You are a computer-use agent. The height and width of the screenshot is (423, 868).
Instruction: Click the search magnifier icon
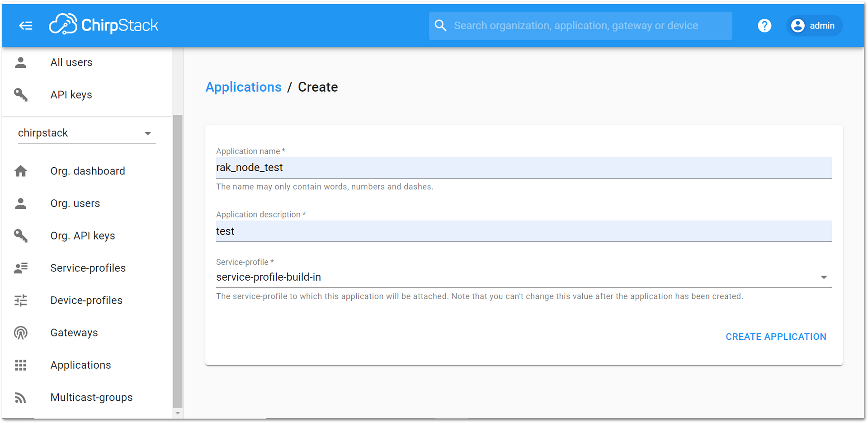click(440, 26)
